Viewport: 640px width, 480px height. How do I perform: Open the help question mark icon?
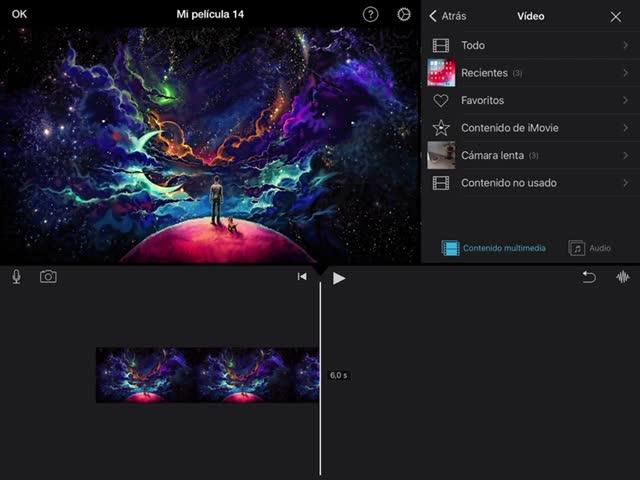tap(370, 15)
